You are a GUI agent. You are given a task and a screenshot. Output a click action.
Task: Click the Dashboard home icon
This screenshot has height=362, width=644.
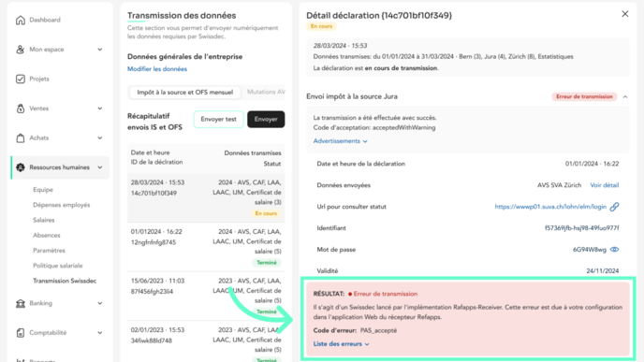(21, 21)
